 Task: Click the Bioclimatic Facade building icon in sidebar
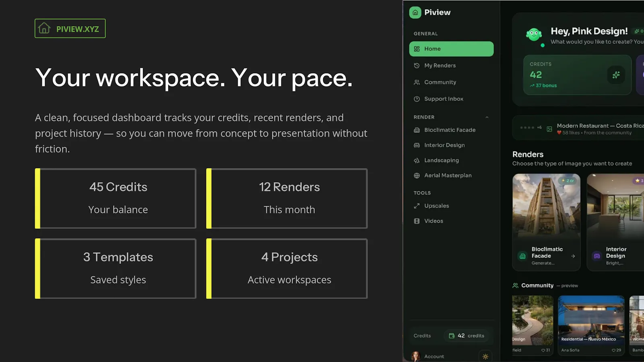click(417, 130)
